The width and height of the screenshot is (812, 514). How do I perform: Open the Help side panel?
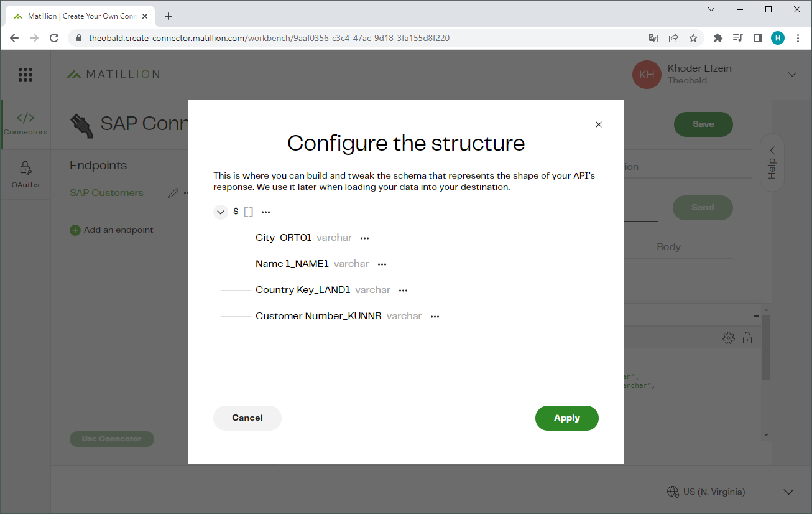point(772,162)
